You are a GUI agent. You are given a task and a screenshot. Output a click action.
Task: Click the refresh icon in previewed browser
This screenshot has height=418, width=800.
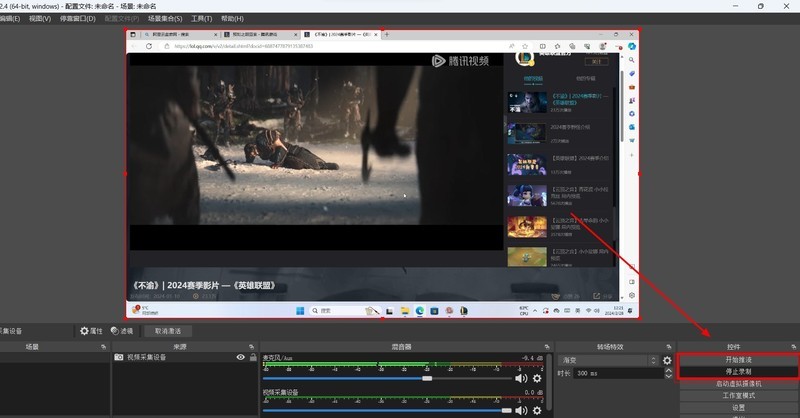click(149, 46)
